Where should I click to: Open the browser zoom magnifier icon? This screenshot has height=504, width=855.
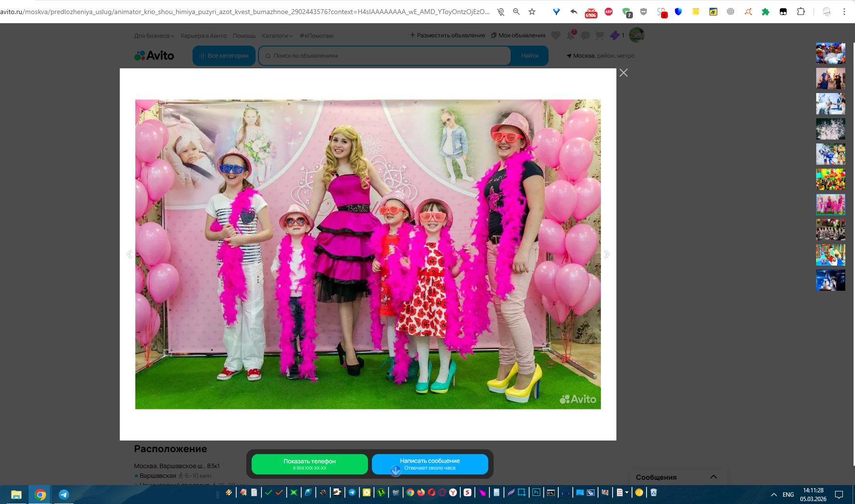tap(516, 12)
